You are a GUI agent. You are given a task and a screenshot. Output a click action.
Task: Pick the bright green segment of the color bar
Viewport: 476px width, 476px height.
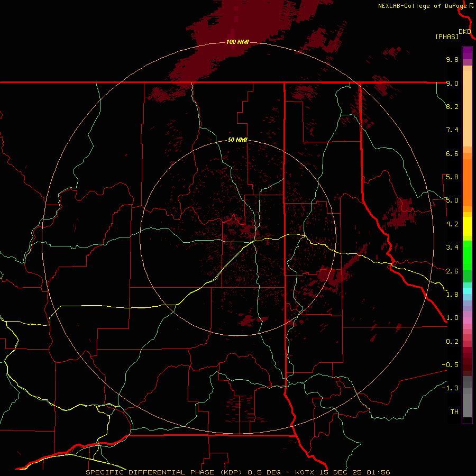click(x=467, y=255)
